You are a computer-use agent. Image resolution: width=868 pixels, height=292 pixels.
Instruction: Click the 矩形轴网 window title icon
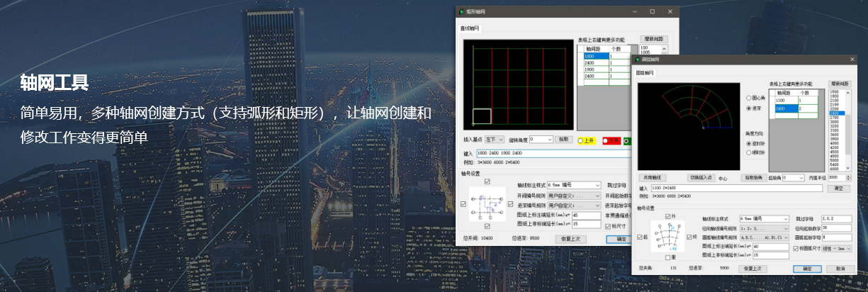[463, 12]
